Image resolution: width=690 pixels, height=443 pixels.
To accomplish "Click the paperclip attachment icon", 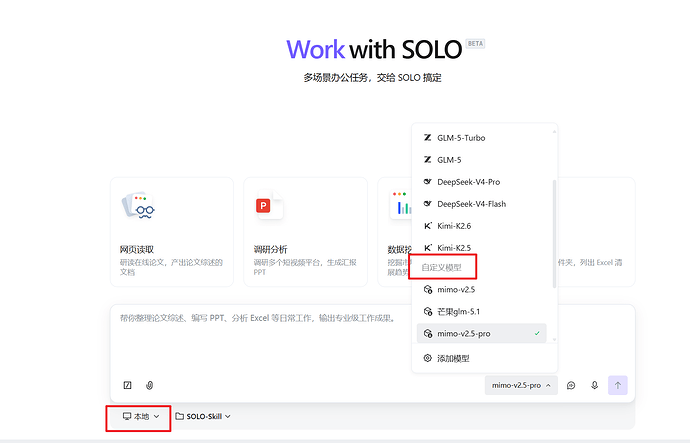I will (150, 385).
